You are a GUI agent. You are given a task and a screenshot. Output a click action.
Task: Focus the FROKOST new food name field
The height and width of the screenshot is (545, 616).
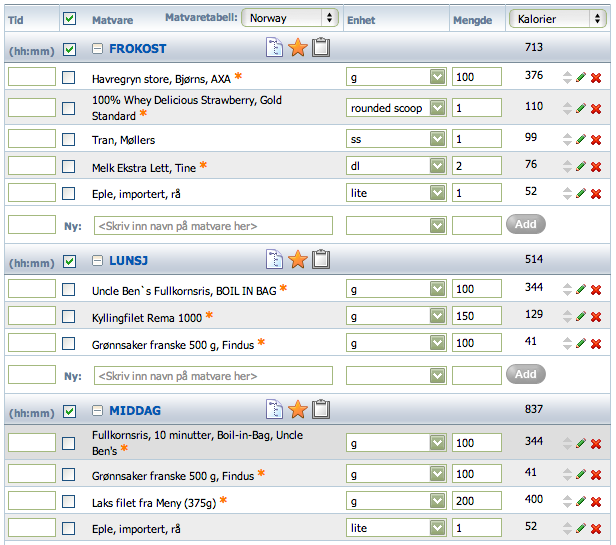[x=213, y=226]
